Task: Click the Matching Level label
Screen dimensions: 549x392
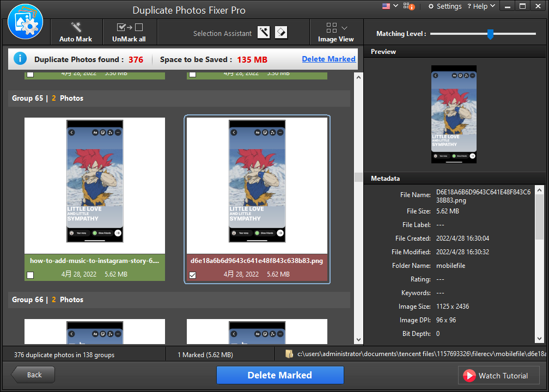Action: [401, 34]
